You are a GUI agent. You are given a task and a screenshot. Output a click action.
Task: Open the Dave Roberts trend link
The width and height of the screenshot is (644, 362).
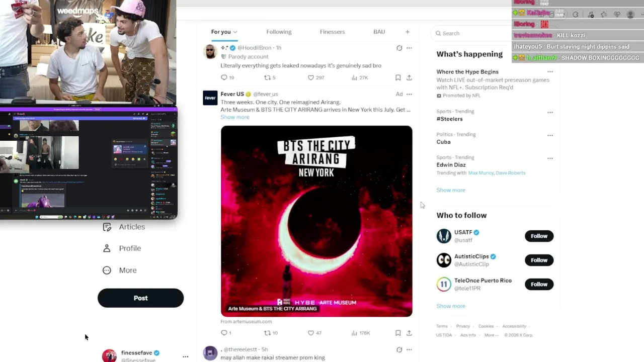511,173
